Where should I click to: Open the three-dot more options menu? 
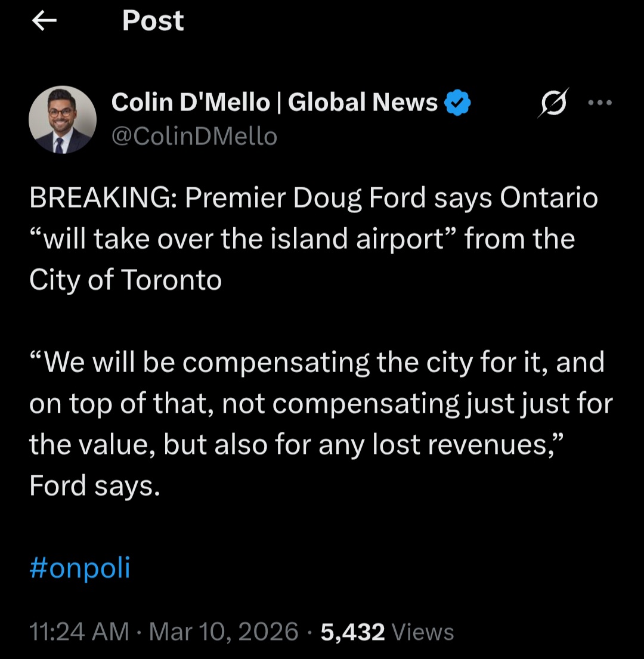600,103
